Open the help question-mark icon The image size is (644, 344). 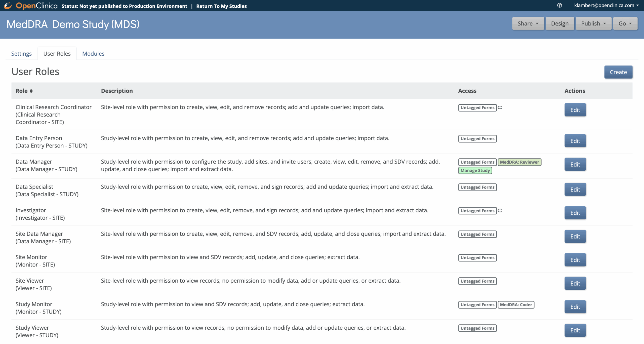[x=559, y=5]
